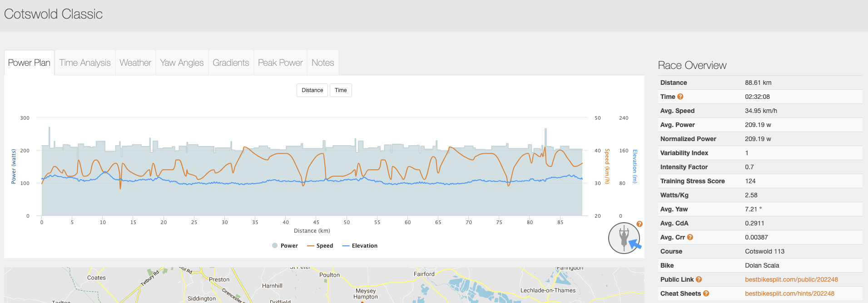Image resolution: width=868 pixels, height=303 pixels.
Task: Select the bike name Dolan Scala
Action: pyautogui.click(x=762, y=265)
